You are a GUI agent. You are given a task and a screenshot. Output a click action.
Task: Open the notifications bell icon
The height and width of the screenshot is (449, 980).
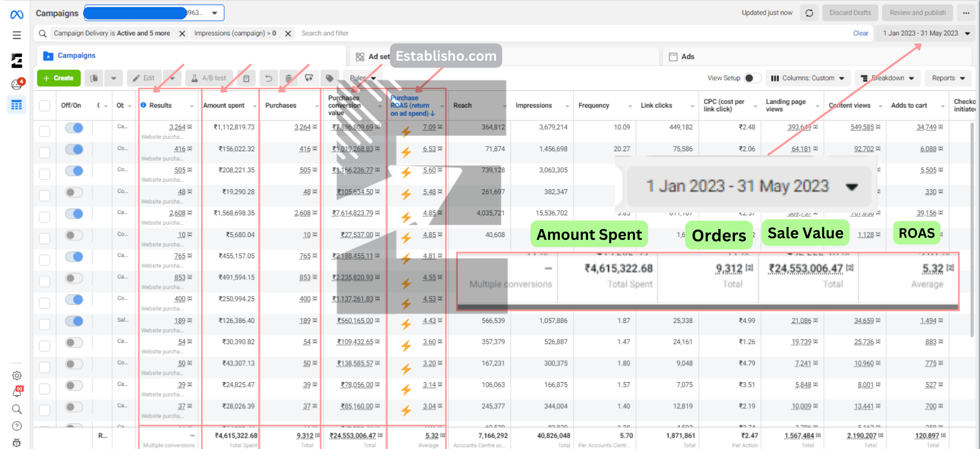coord(17,392)
